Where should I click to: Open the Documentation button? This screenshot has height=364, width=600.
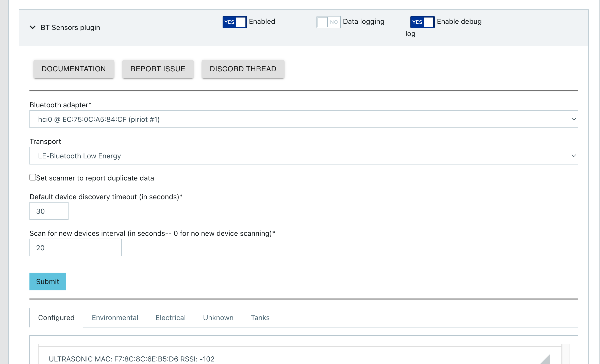(x=74, y=69)
